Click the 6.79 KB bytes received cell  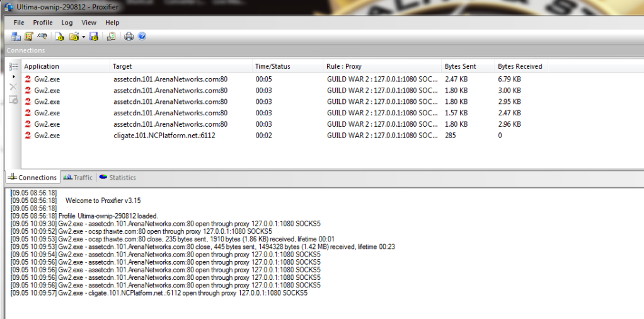point(509,79)
